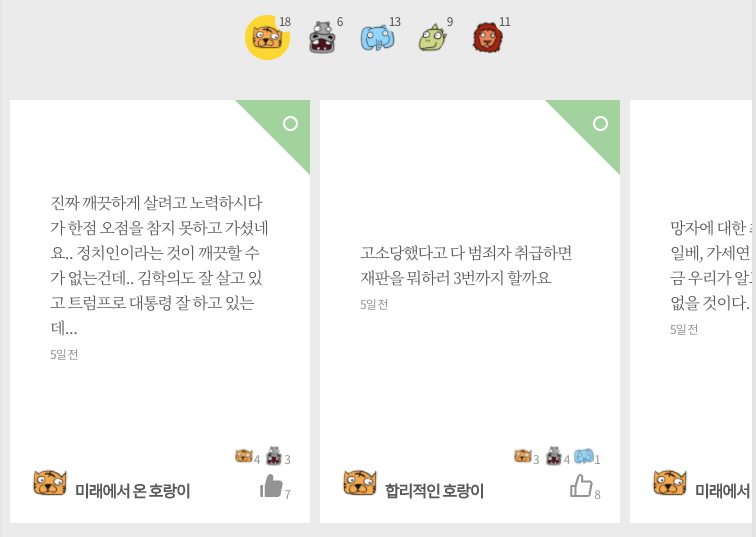Toggle the circle on first card's green corner

(x=290, y=124)
